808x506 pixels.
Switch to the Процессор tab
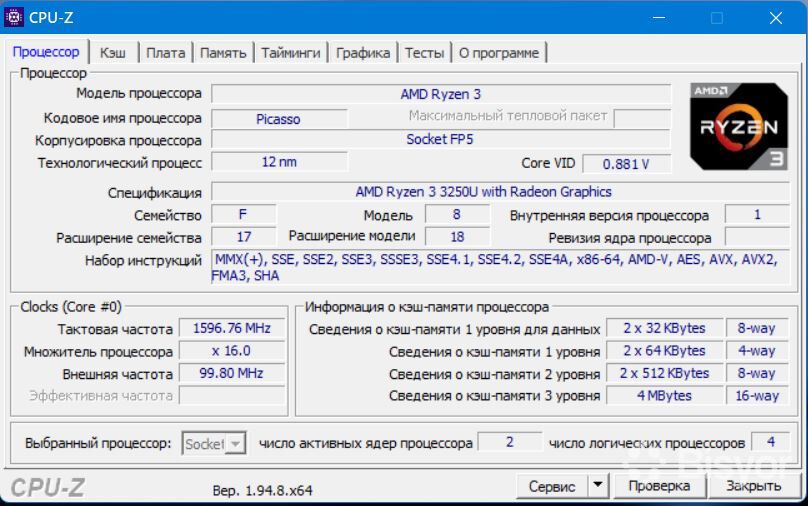(x=46, y=52)
